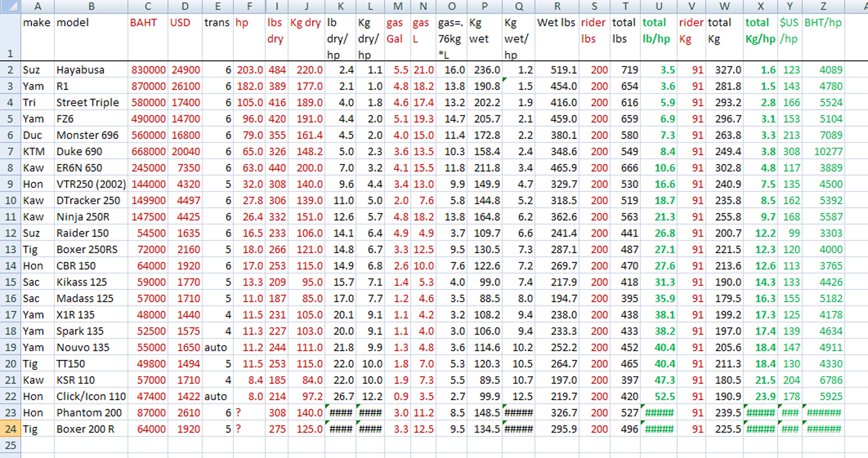This screenshot has width=868, height=458.
Task: Click the question mark hp cell for Phantom 200
Action: (x=249, y=412)
